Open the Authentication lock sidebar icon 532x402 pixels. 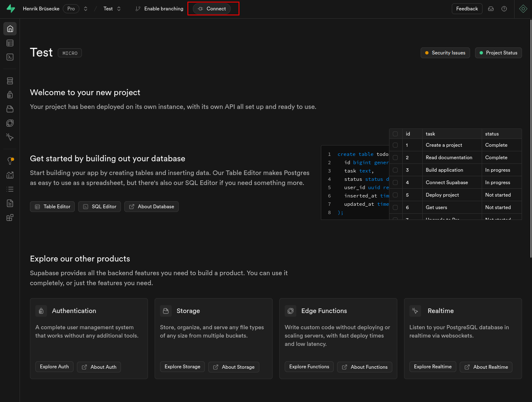[10, 95]
